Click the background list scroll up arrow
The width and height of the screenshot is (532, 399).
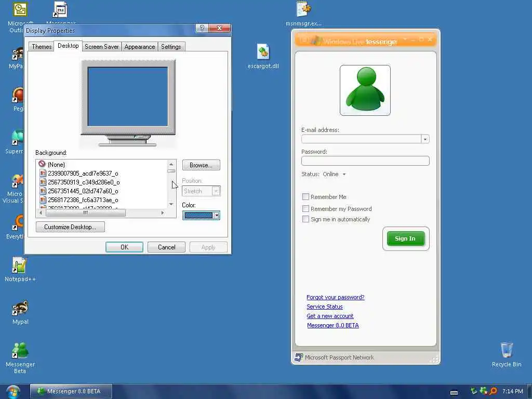[171, 164]
